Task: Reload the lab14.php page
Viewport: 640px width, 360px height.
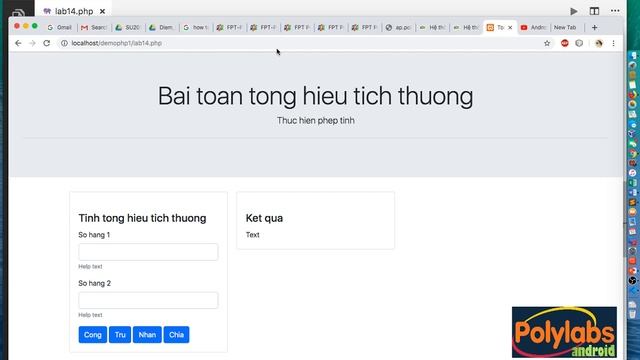Action: (47, 43)
